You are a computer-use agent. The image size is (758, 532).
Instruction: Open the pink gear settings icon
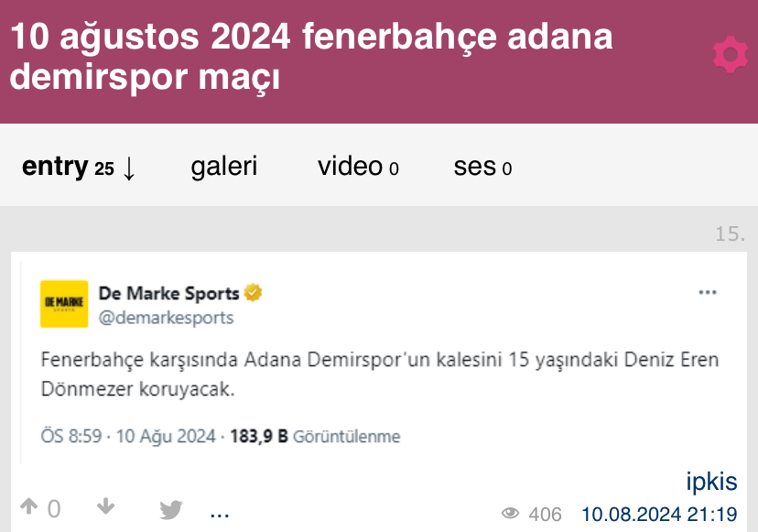[731, 55]
